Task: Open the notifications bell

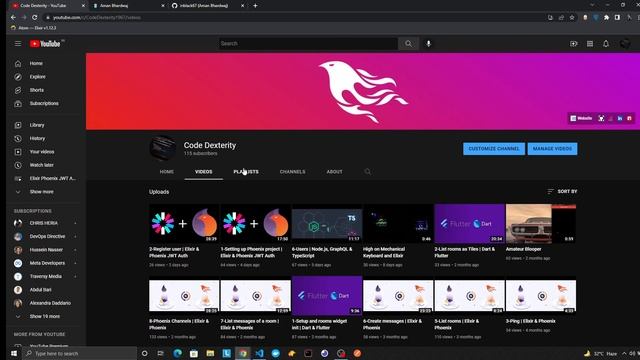Action: 606,44
